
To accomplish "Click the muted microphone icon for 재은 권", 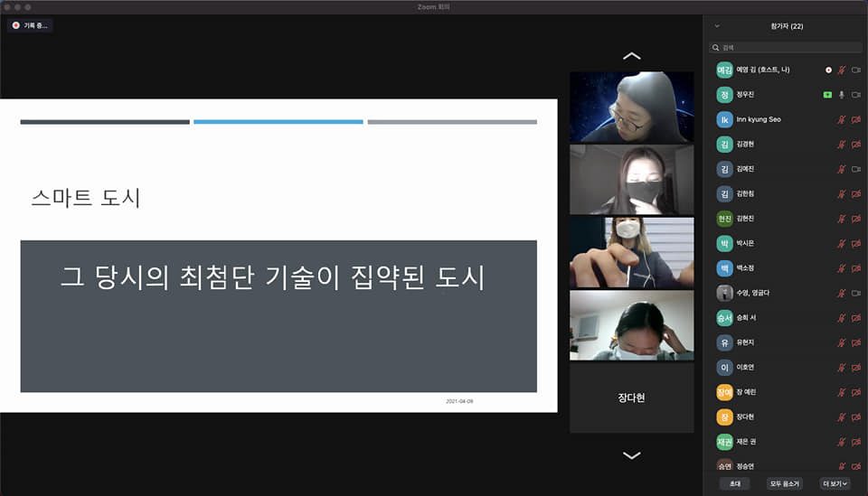I will click(842, 442).
